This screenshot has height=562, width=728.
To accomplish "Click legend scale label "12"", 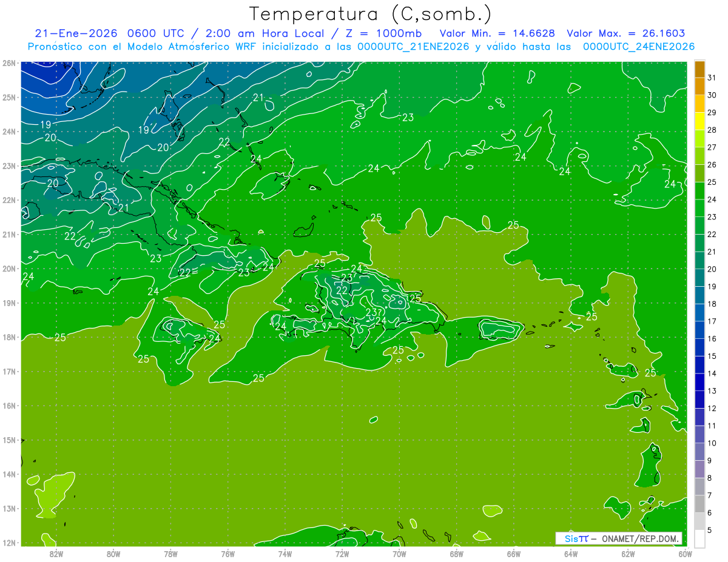I will 712,409.
